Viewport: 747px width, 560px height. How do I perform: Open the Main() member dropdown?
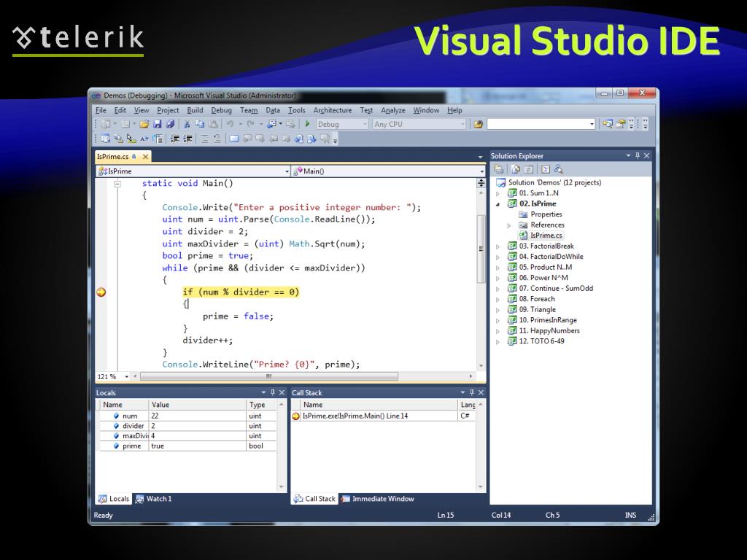pos(482,171)
